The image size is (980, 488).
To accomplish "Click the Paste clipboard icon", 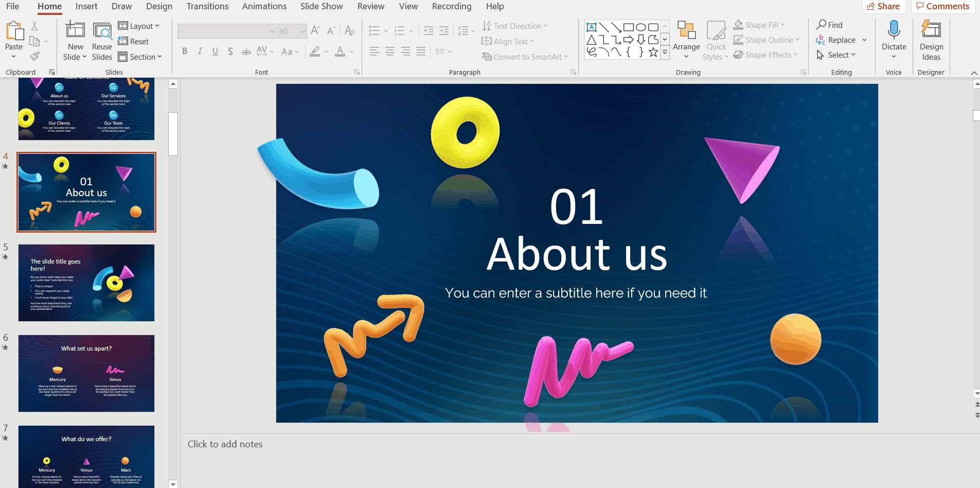I will point(14,31).
